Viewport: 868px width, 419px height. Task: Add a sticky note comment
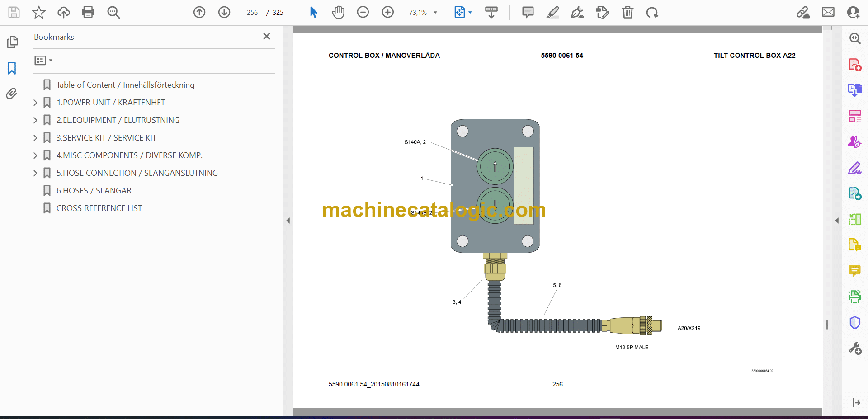pos(528,12)
